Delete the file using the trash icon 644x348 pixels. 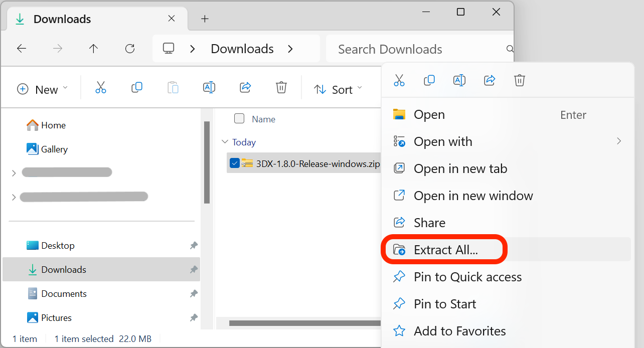[520, 80]
